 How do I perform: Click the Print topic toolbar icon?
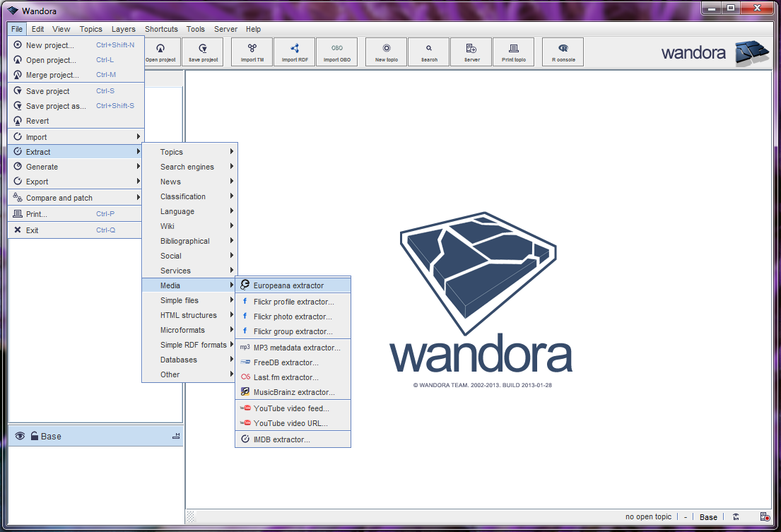pos(513,52)
